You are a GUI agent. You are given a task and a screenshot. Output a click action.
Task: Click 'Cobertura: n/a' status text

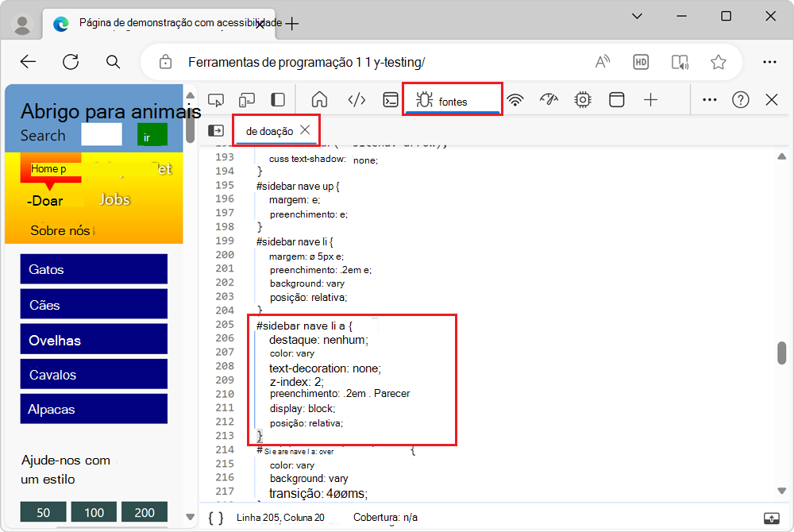click(x=385, y=518)
